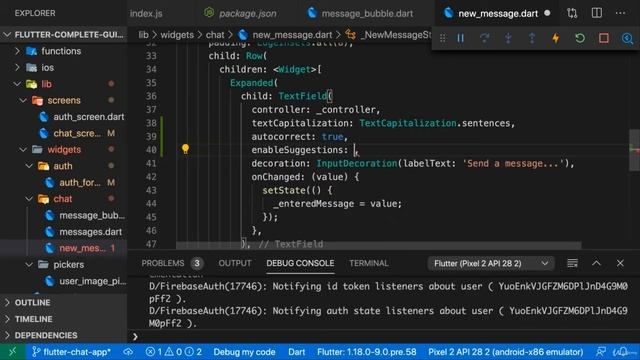
Task: Close the bottom panel
Action: click(x=620, y=263)
